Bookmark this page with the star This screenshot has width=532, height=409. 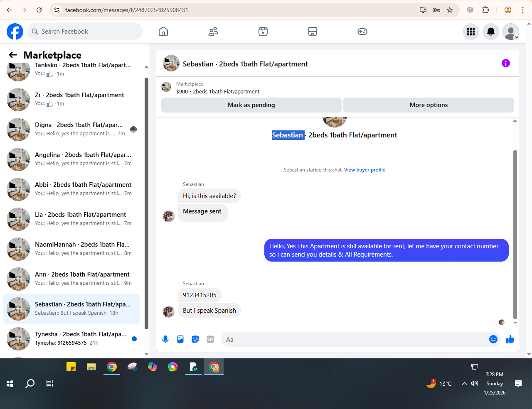tap(450, 10)
